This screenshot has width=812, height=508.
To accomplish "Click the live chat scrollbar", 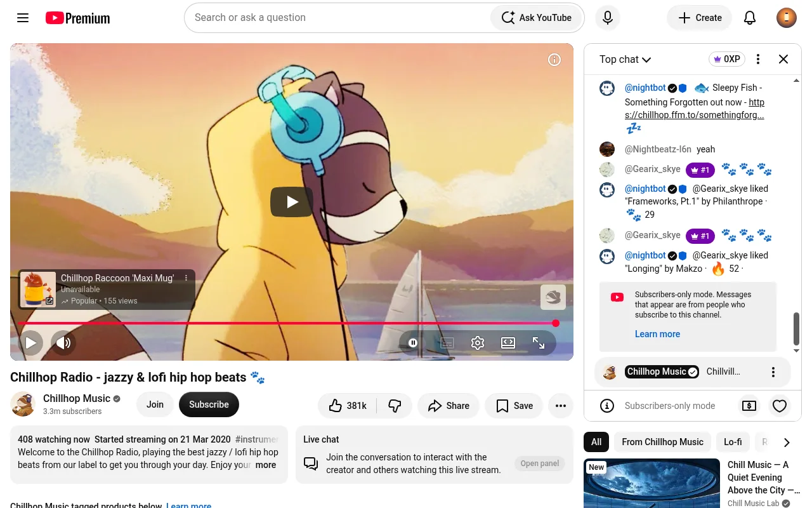I will coord(796,328).
